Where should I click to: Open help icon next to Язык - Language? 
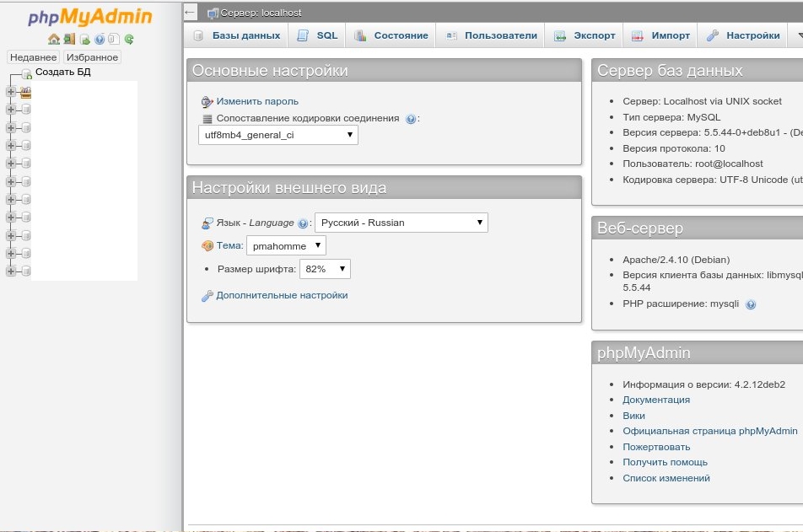[303, 223]
